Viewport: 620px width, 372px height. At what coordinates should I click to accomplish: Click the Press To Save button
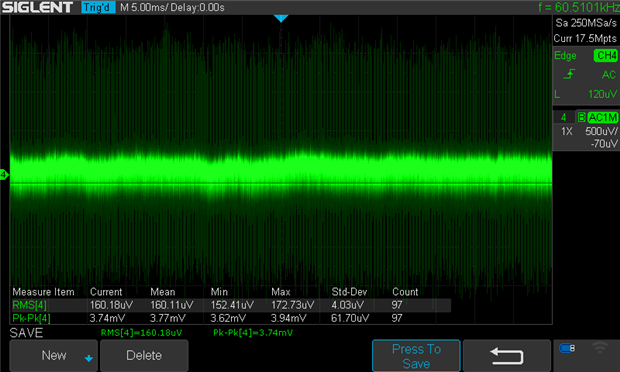(416, 356)
